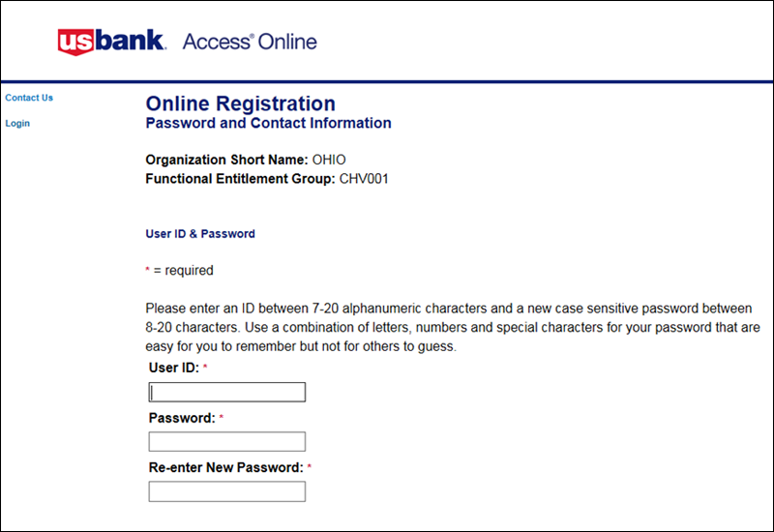This screenshot has height=532, width=774.
Task: Click the red asterisk beside User ID
Action: [205, 369]
